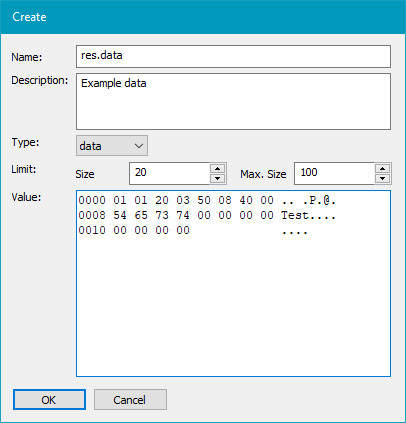Click hex row offset 0008
The image size is (406, 423).
[x=92, y=215]
